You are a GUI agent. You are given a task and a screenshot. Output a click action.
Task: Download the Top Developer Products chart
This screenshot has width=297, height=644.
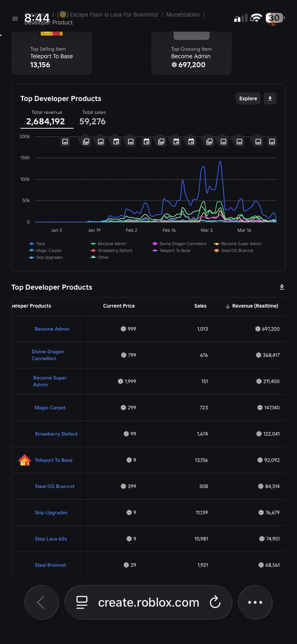pos(270,98)
